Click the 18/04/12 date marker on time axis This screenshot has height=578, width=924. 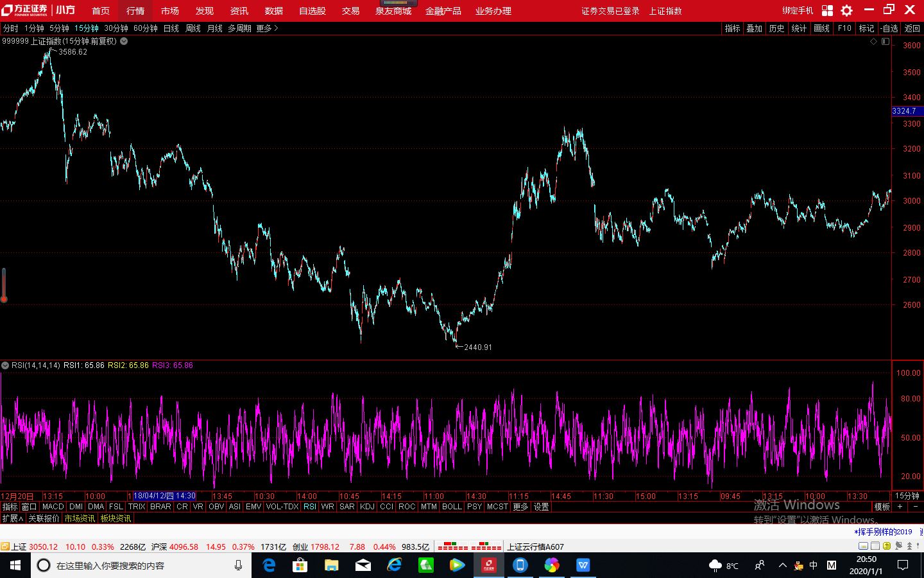(164, 496)
